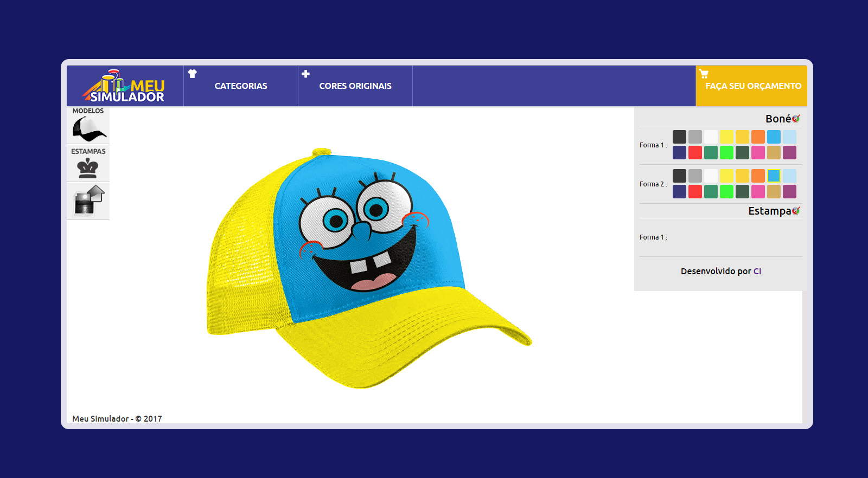
Task: Select sky blue swatch for Forma 1
Action: tap(774, 137)
